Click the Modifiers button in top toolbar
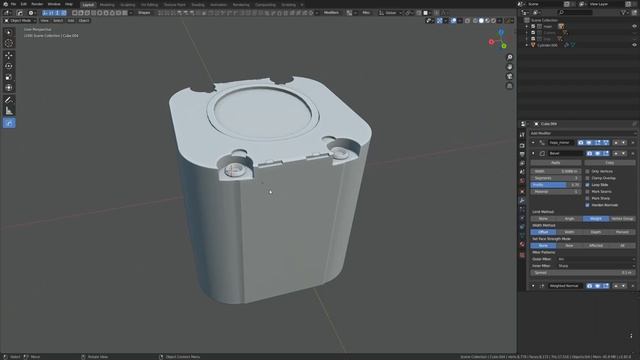Screen dimensions: 640x360 (331, 13)
